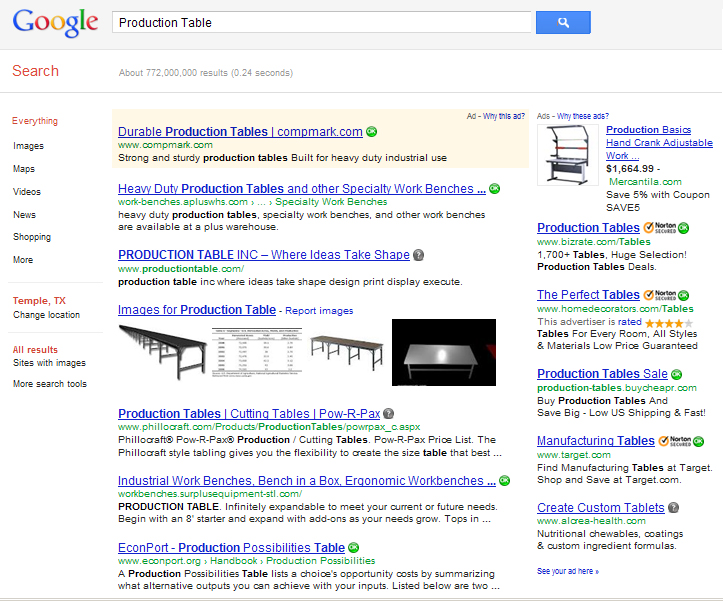Open Images for Production Table link
Screen dimensions: 723x601
click(197, 309)
